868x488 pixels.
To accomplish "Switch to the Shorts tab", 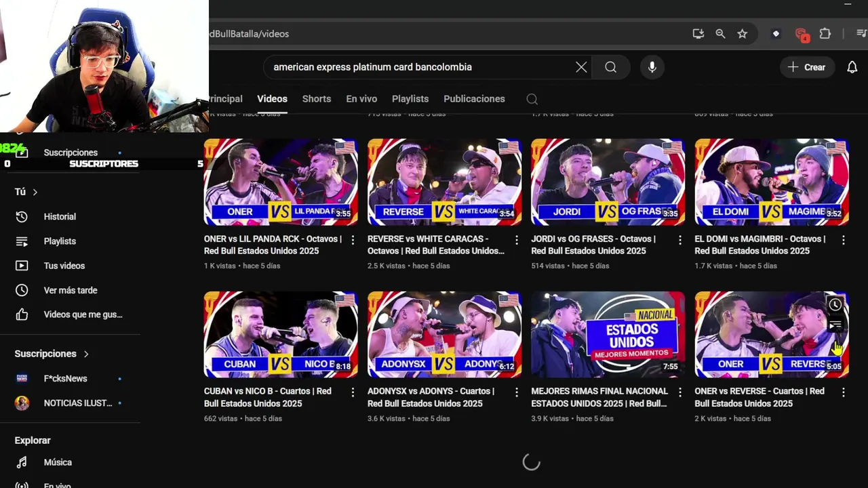I will [317, 99].
